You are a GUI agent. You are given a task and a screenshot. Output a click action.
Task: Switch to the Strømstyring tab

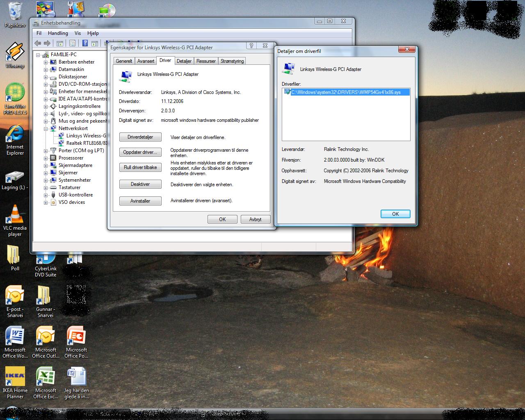232,61
